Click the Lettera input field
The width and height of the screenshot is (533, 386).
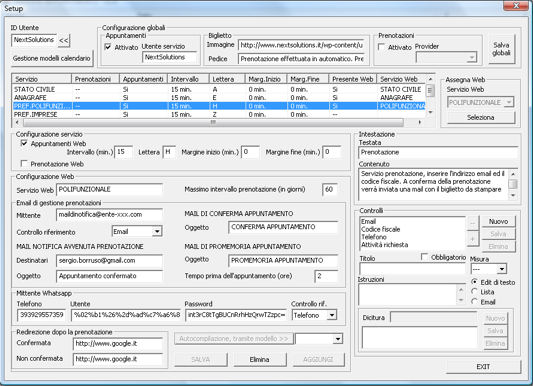pos(169,152)
